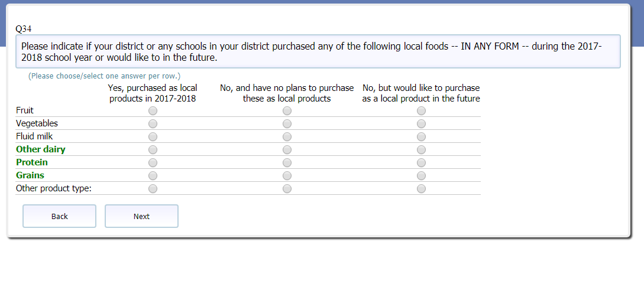
Task: Select 'Yes, purchased' for Other product type
Action: click(x=153, y=189)
